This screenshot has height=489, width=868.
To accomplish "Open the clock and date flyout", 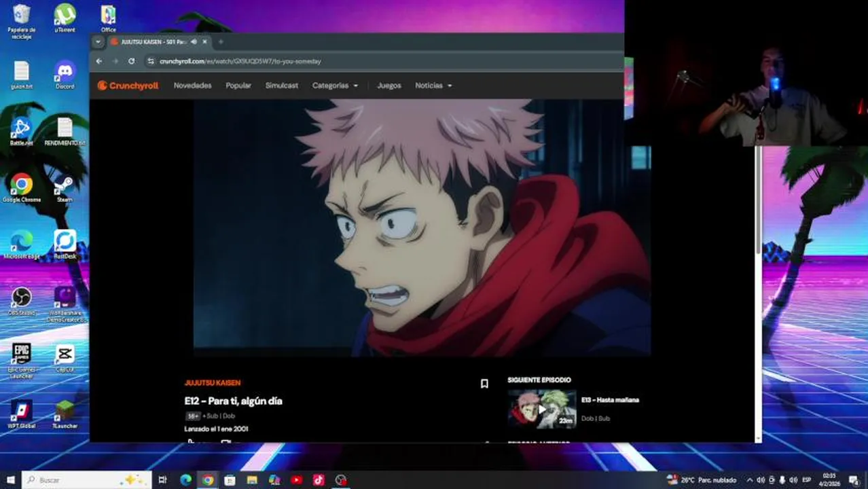I will pos(830,480).
